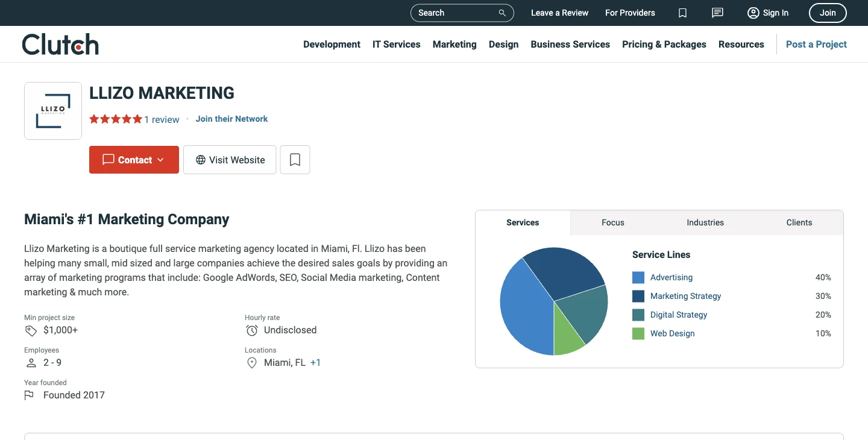Click the LLIZO MARKETING title

tap(162, 93)
